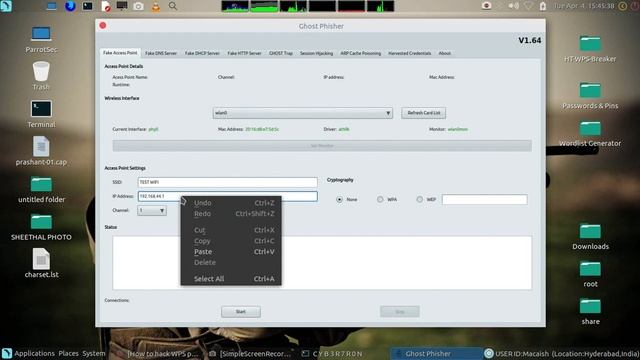Click the cryptography key input field

tap(484, 200)
